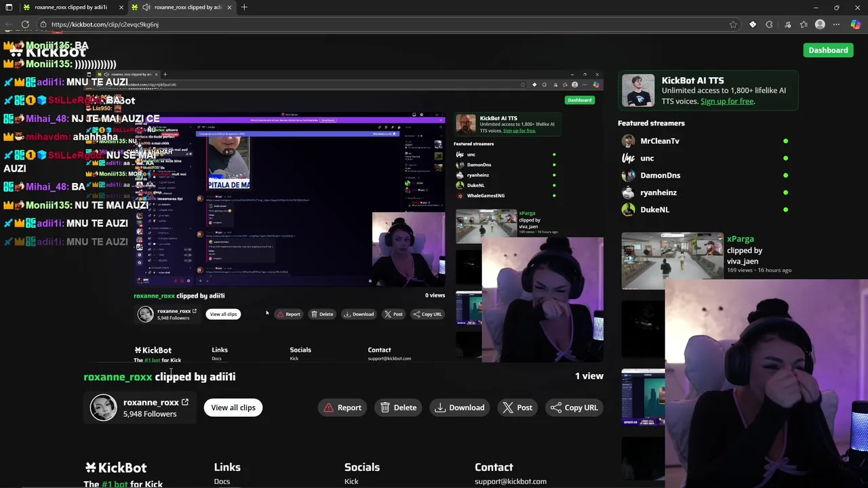
Task: Open the xParga streamer name link
Action: point(741,239)
